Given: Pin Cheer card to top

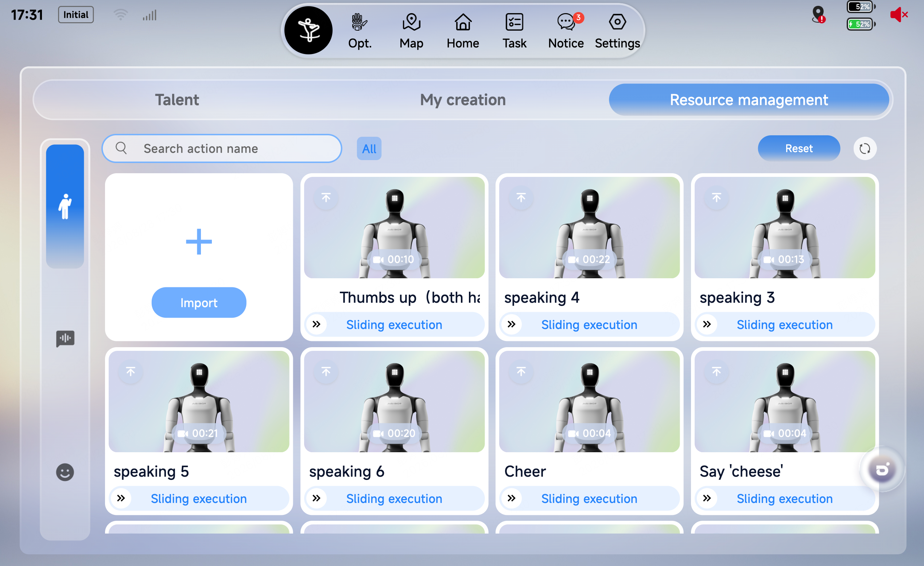Looking at the screenshot, I should tap(521, 371).
